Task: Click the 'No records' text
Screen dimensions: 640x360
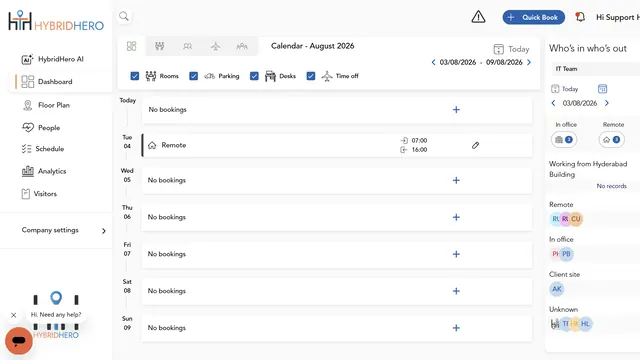Action: point(611,186)
